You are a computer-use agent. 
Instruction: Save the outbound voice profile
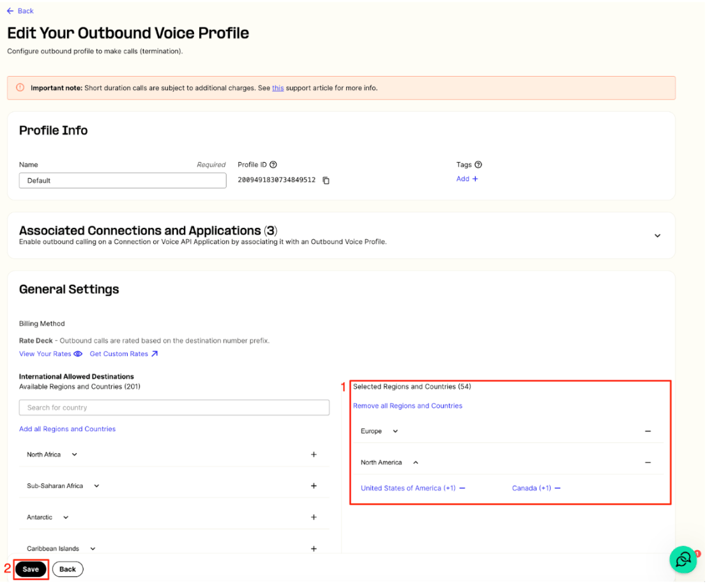31,569
